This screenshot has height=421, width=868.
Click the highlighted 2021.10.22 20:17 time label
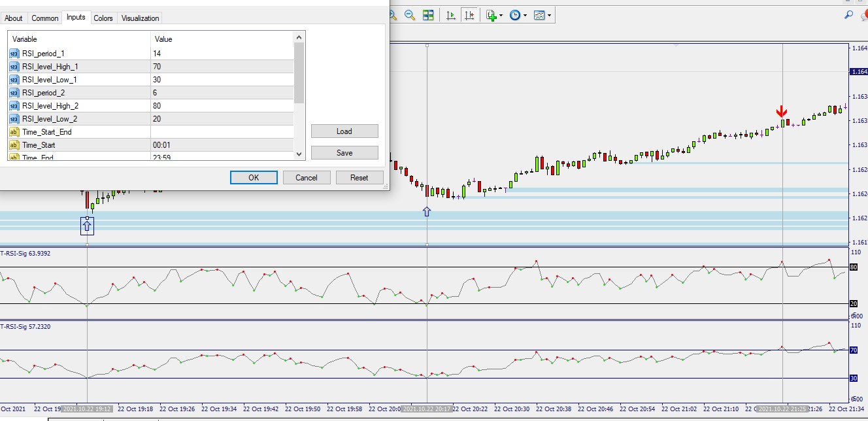point(427,409)
